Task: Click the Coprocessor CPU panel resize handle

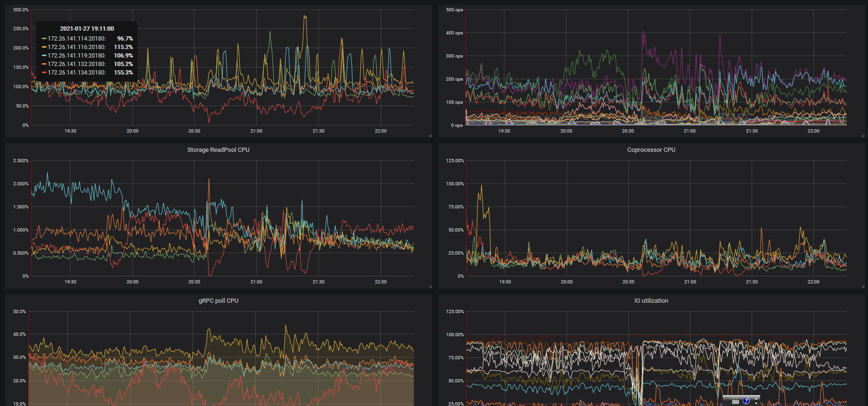Action: pos(863,286)
